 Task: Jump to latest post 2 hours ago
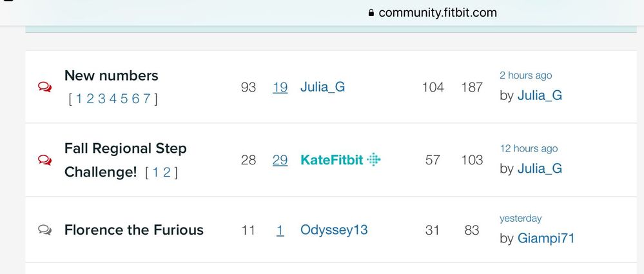coord(526,75)
